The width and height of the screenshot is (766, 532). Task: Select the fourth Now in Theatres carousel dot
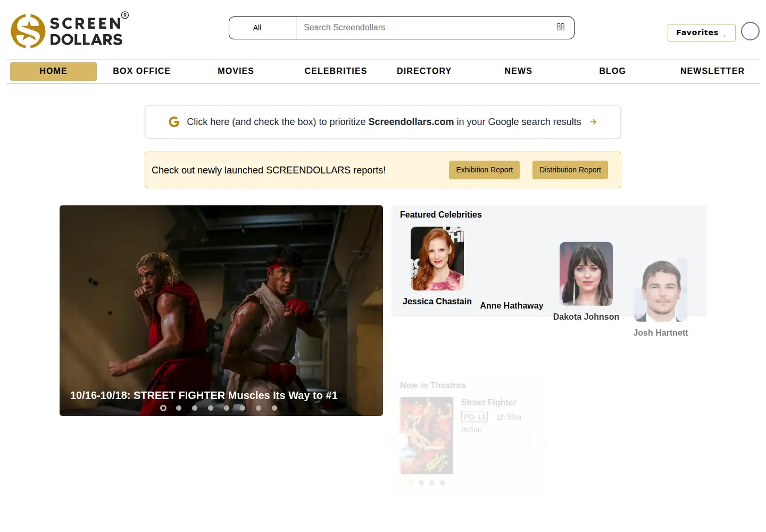click(443, 483)
